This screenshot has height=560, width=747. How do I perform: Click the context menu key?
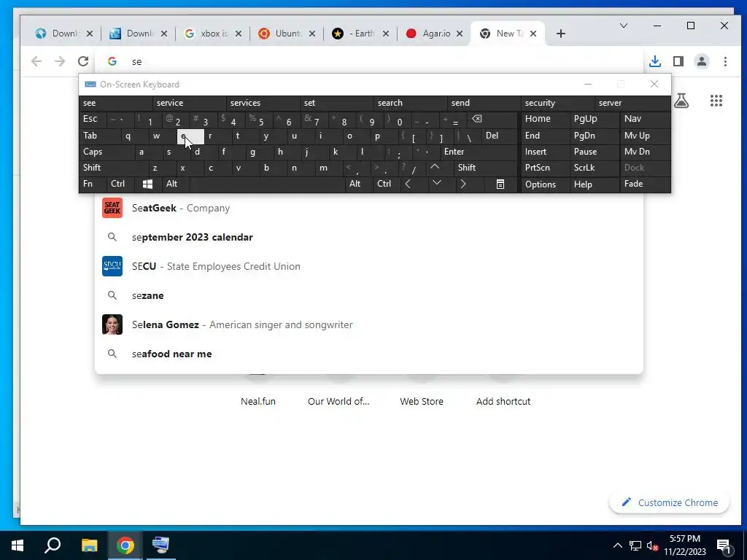pyautogui.click(x=500, y=184)
